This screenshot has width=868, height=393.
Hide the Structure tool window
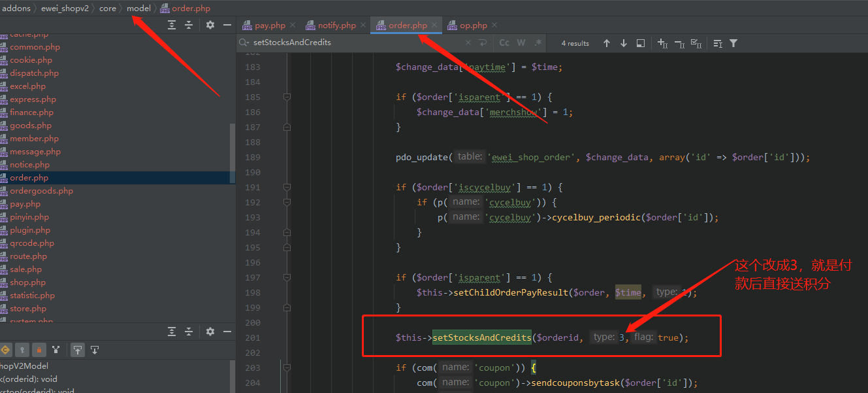[x=227, y=332]
